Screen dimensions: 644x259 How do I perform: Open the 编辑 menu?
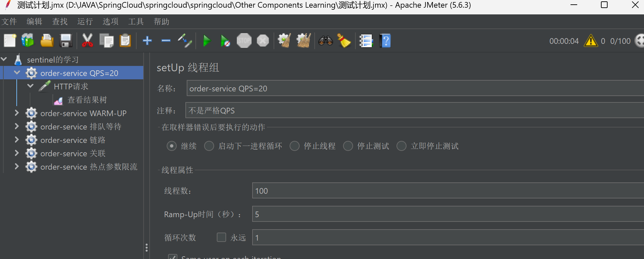[x=34, y=21]
